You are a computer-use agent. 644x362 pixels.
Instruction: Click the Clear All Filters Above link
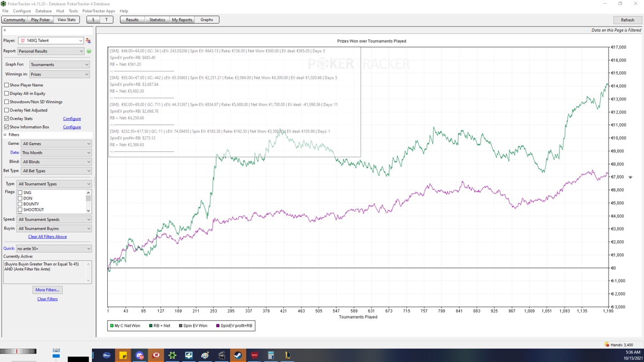pyautogui.click(x=47, y=237)
